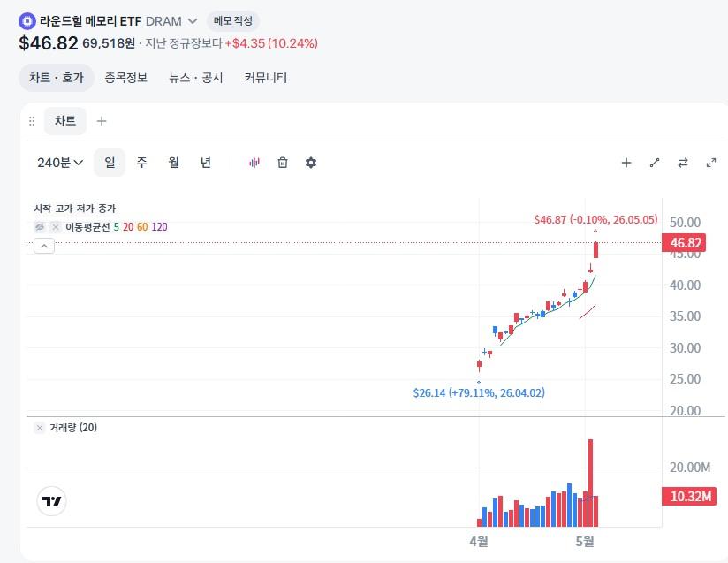Click the DRAM ETF round logo icon

point(27,21)
